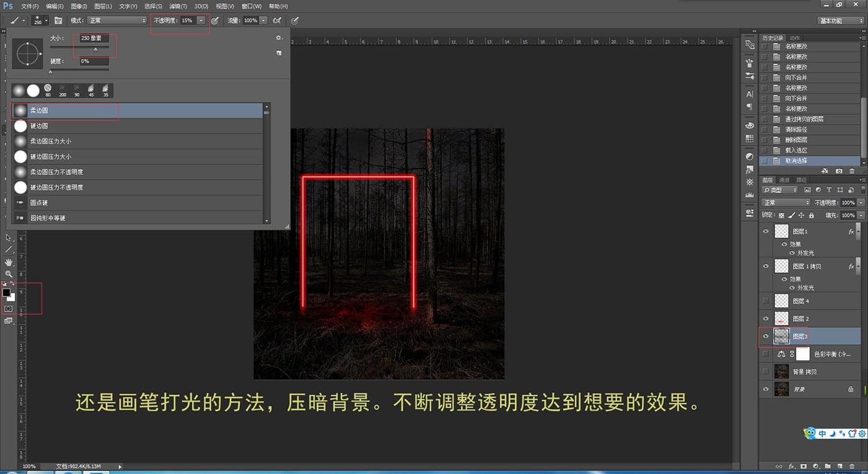The image size is (868, 474).
Task: Switch to the 通道 tab
Action: click(x=784, y=180)
